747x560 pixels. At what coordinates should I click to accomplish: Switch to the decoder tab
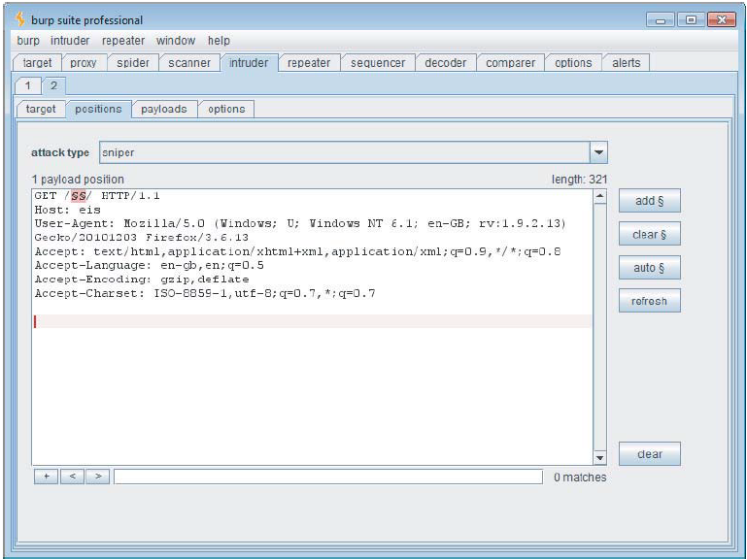[446, 63]
